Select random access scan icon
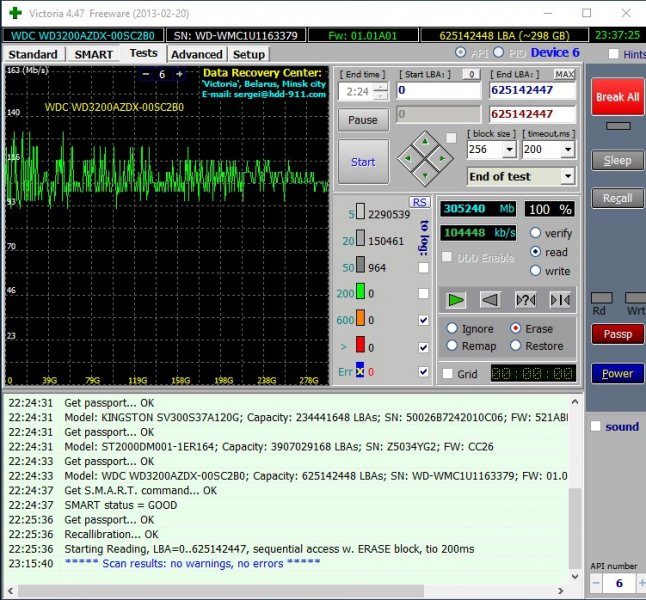646x600 pixels. 526,299
